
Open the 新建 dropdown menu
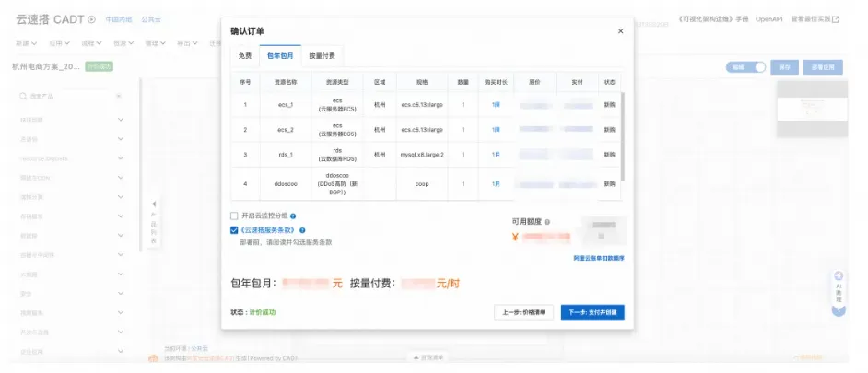pyautogui.click(x=26, y=43)
